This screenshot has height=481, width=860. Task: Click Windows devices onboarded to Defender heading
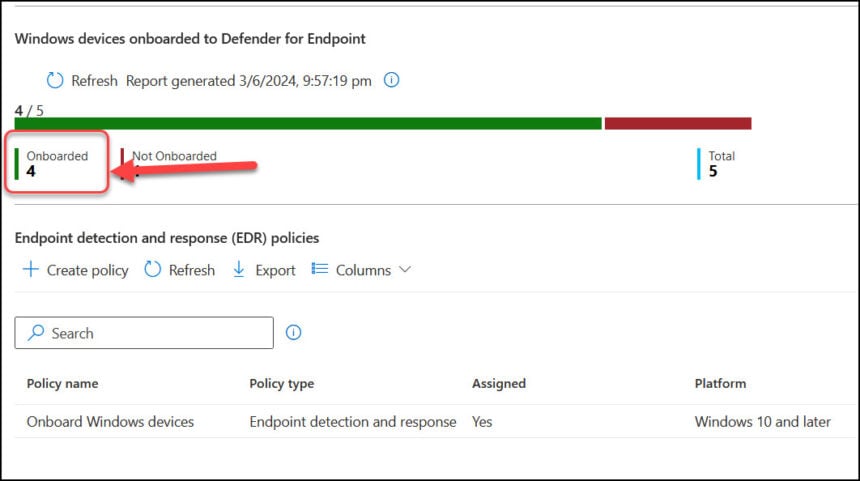pos(190,39)
